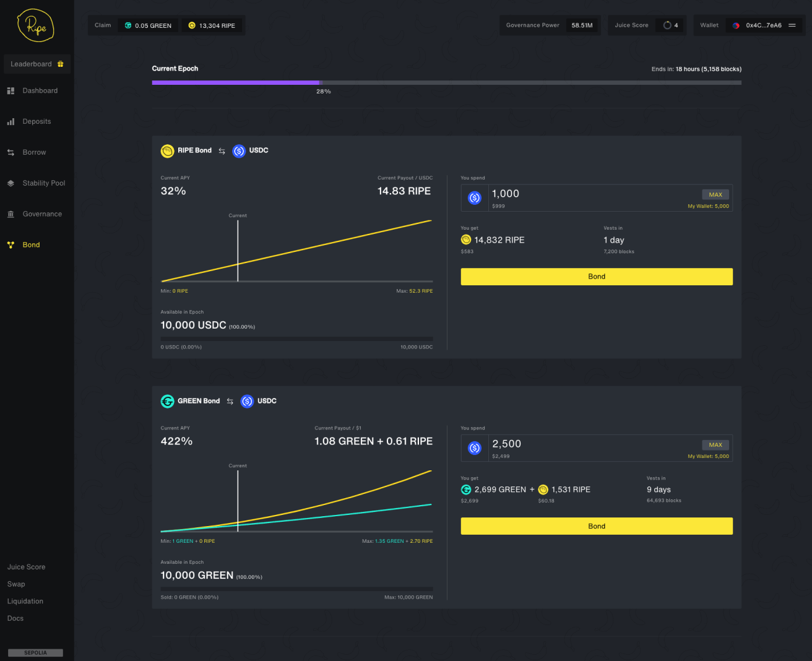
Task: Click MAX in the GREEN Bond spend field
Action: pyautogui.click(x=715, y=444)
